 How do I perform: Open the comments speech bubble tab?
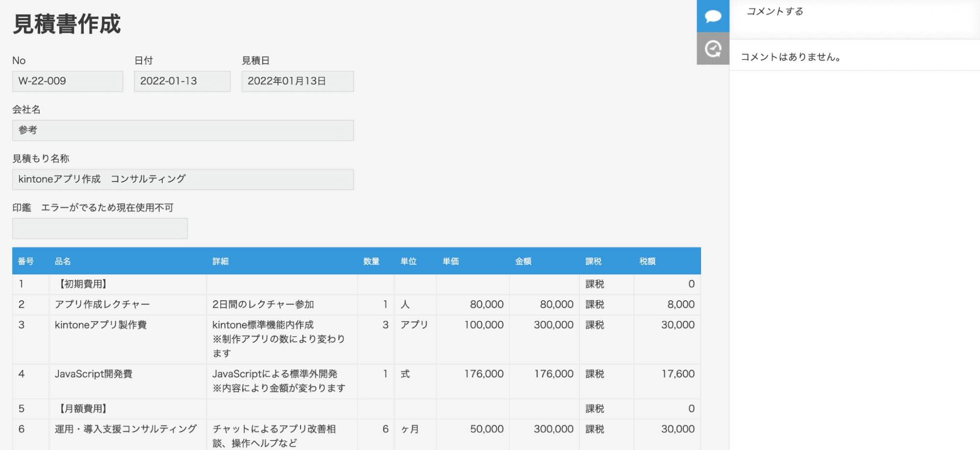713,16
